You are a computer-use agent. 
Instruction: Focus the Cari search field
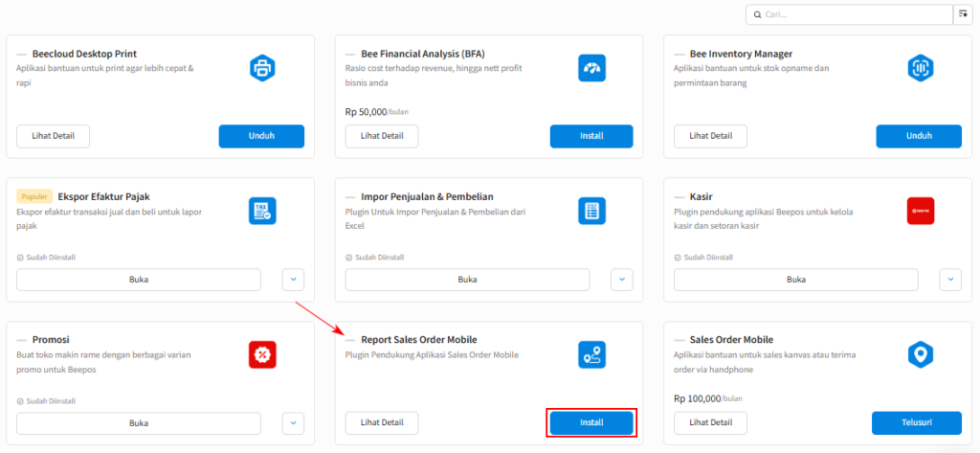(852, 14)
